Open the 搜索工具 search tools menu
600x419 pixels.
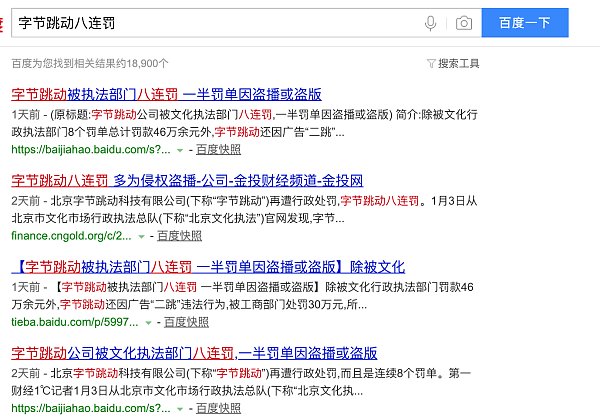coord(458,63)
